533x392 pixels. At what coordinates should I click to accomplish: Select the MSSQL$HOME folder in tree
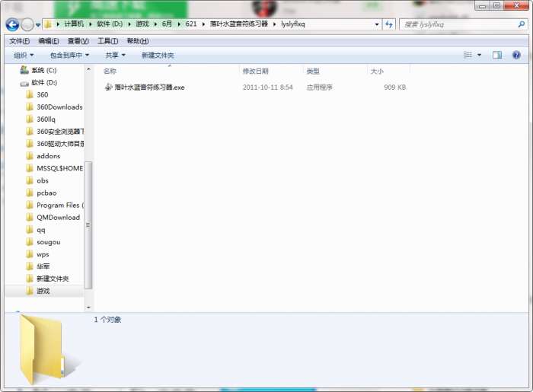[x=60, y=168]
